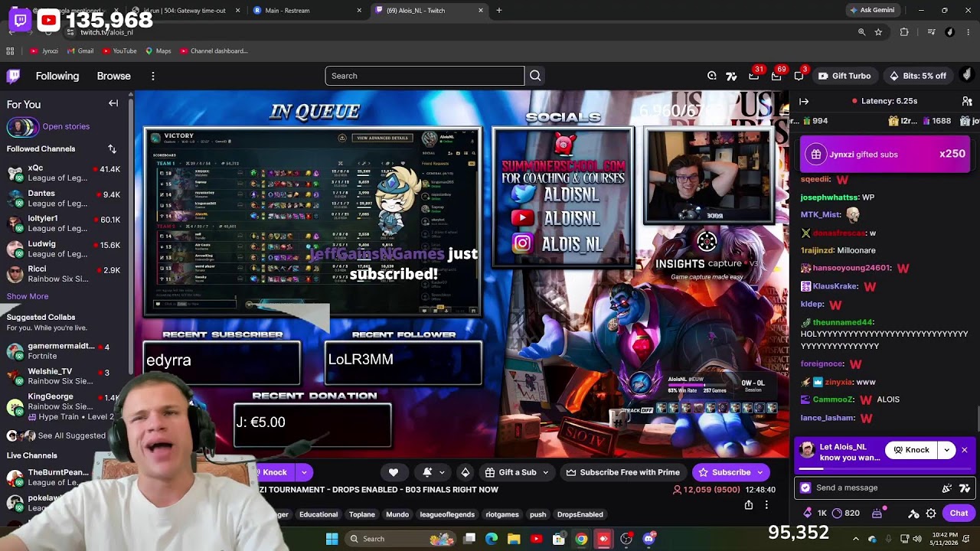Open the Following page
Image resolution: width=980 pixels, height=551 pixels.
(57, 76)
